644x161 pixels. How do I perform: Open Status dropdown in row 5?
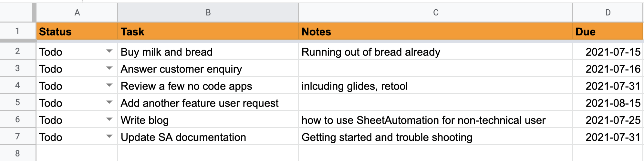click(x=109, y=102)
